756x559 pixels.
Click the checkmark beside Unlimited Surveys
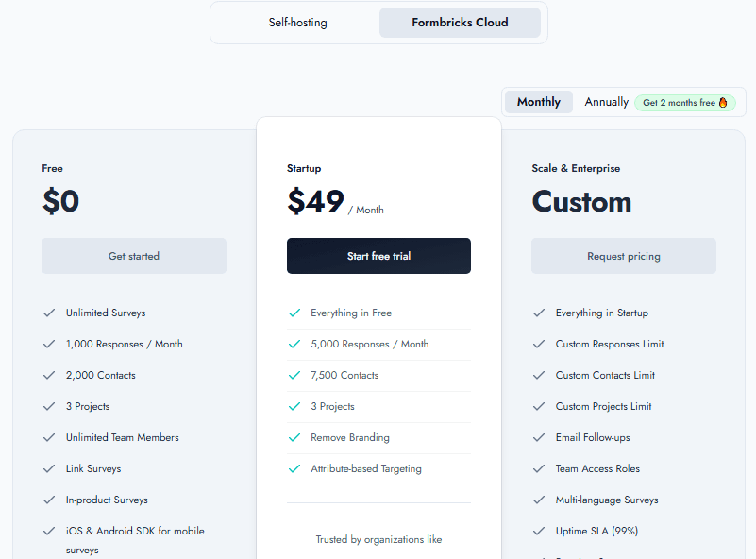pos(48,313)
